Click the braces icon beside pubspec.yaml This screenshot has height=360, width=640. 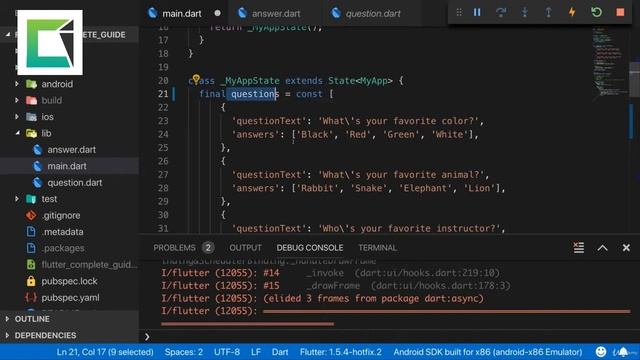(x=31, y=298)
